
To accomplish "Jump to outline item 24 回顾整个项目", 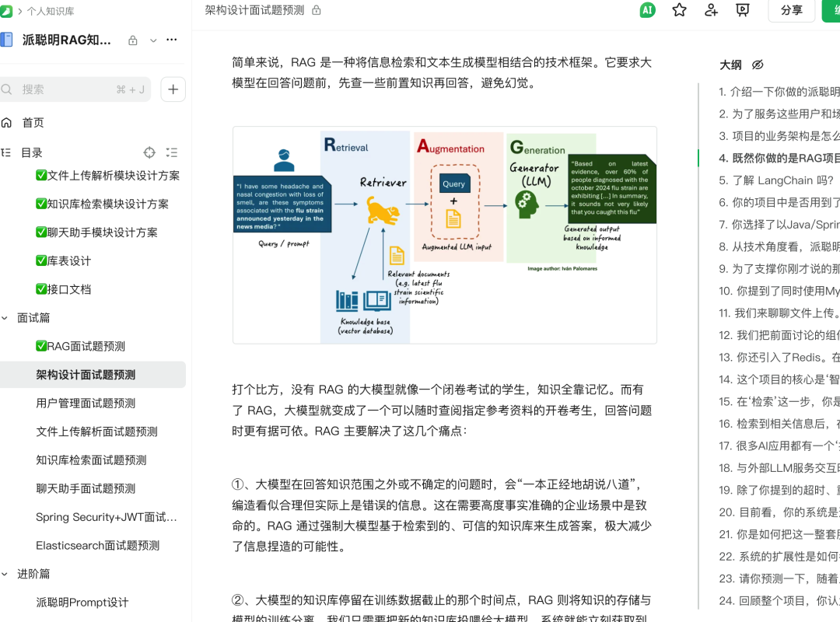I will tap(779, 600).
